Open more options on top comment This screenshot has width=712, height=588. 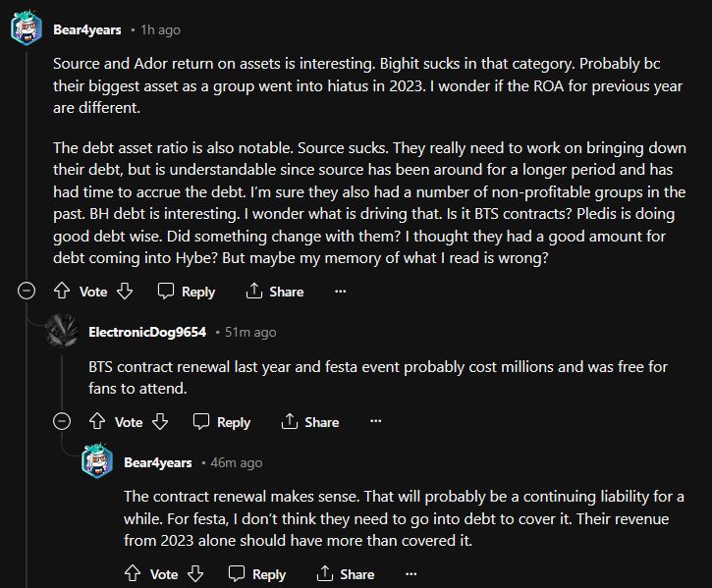pos(340,292)
